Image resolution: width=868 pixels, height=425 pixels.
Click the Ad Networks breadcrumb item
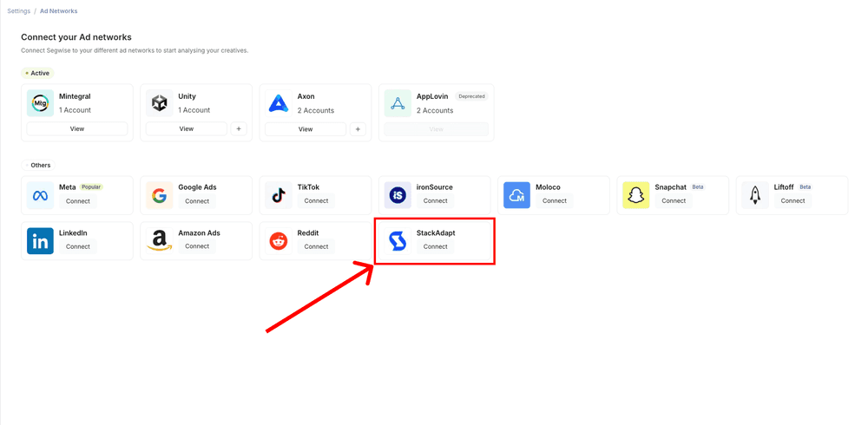(59, 11)
